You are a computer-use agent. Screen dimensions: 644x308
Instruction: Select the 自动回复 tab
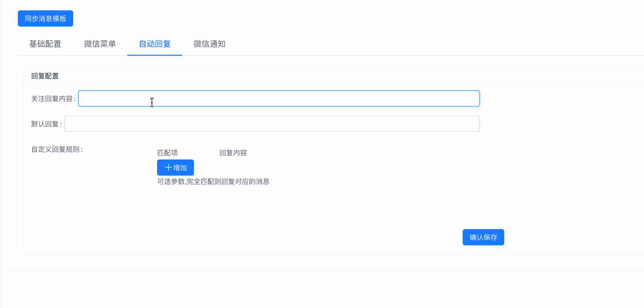point(155,44)
